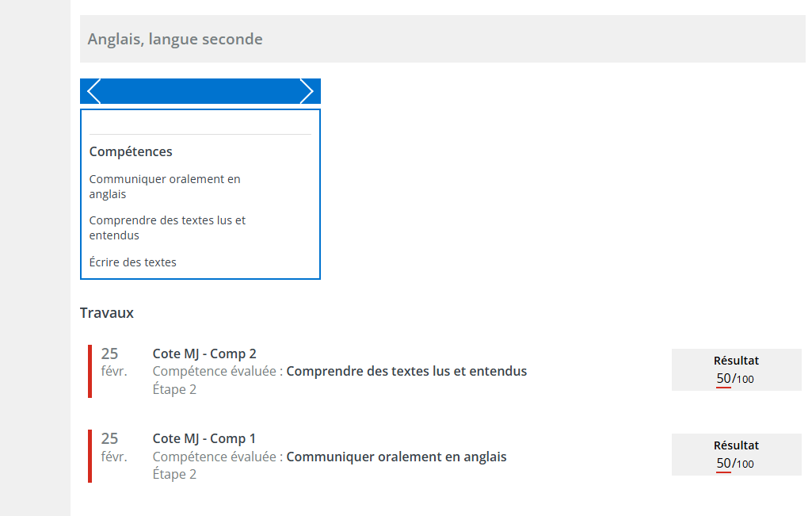812x516 pixels.
Task: Select Comprendre des textes lus et entendus competency
Action: (167, 227)
